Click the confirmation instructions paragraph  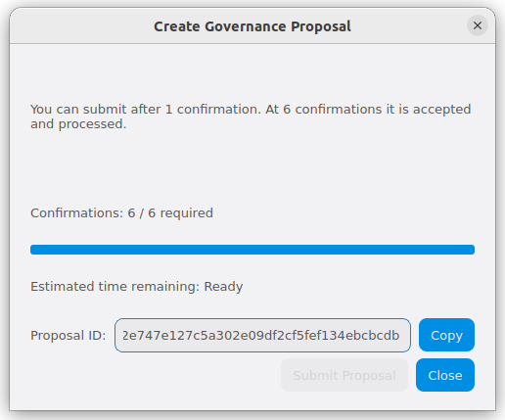pyautogui.click(x=251, y=117)
